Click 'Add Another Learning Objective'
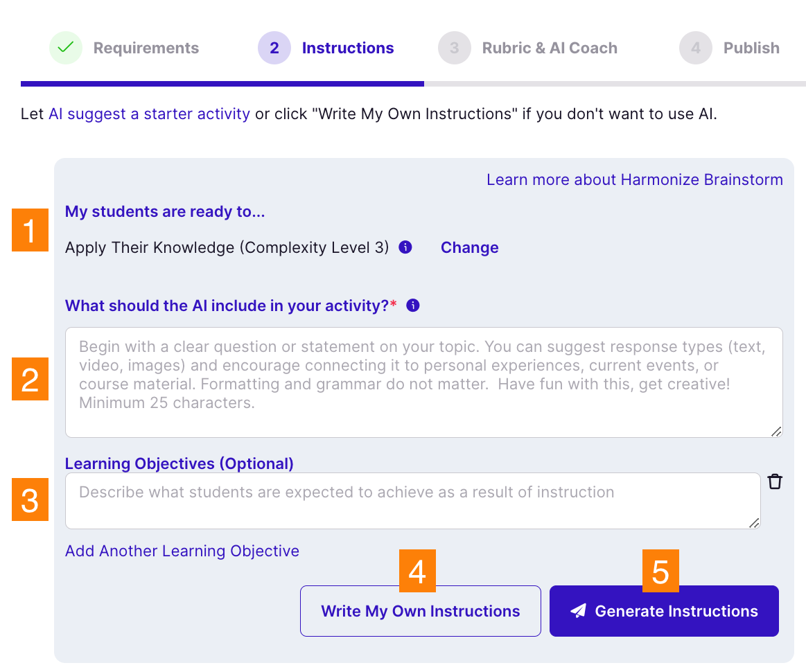 click(182, 551)
